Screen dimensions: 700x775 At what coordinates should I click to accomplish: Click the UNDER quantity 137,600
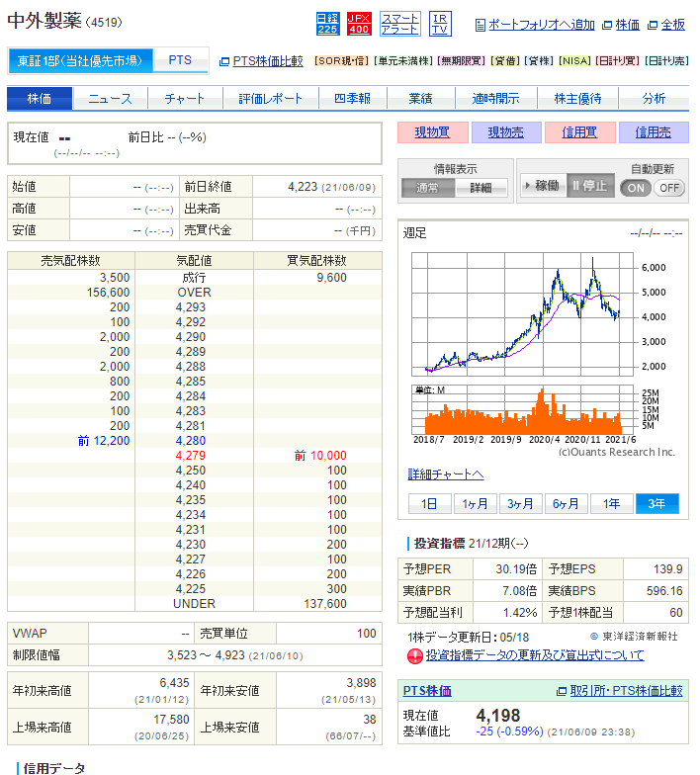click(x=325, y=603)
